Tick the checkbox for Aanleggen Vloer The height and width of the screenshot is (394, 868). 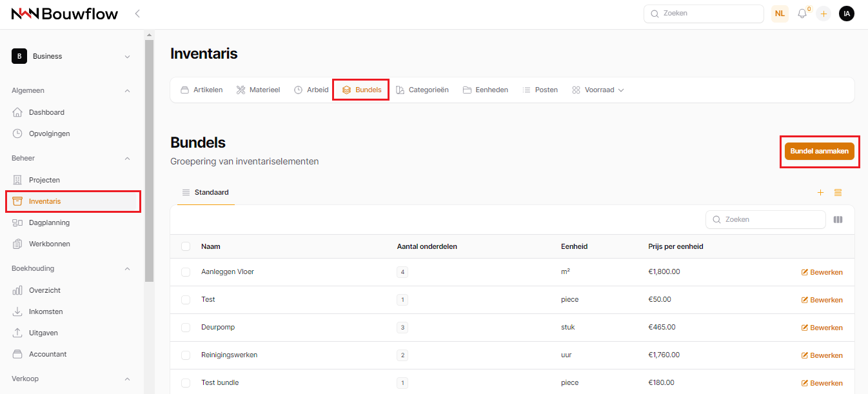186,272
